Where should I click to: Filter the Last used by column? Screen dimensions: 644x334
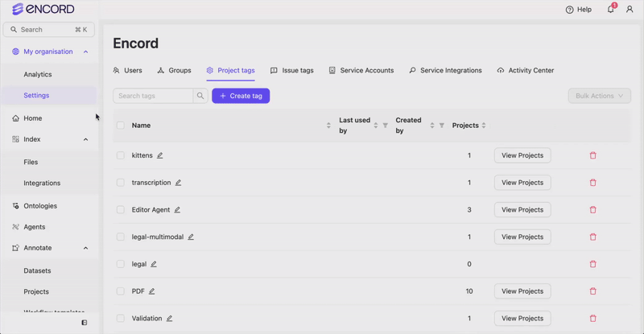[386, 126]
